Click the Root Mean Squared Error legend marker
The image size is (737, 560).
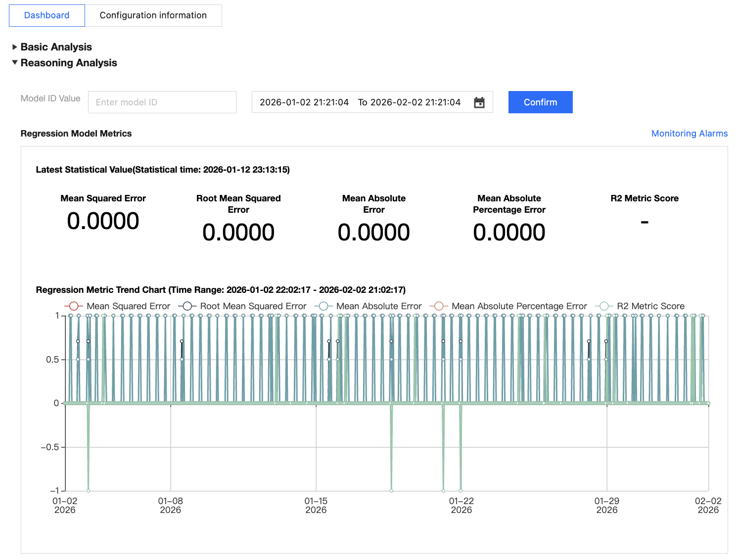coord(187,306)
